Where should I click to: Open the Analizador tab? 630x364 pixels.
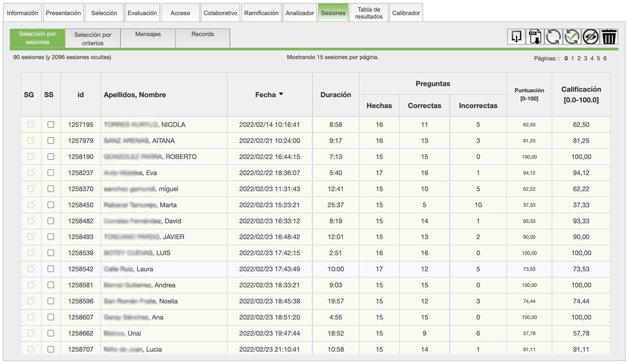point(299,13)
